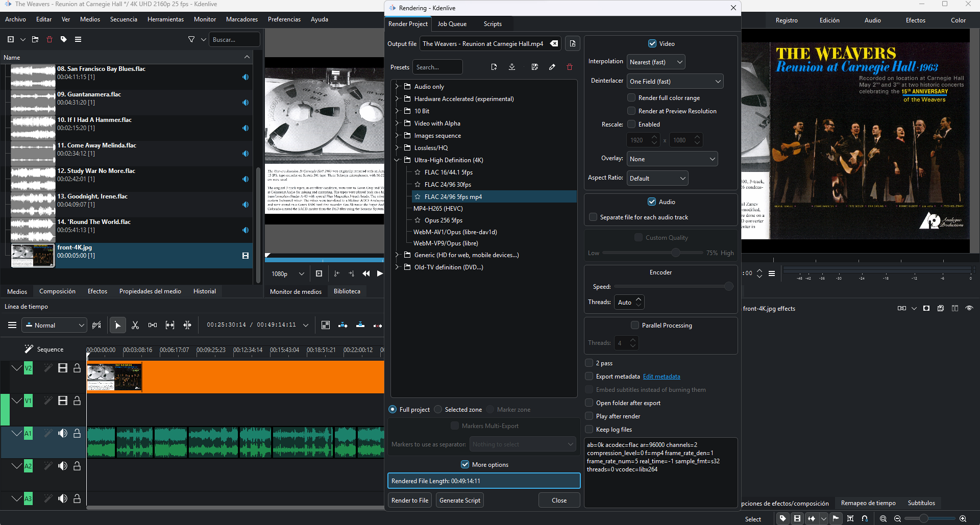
Task: Adjust the encoder Speed slider
Action: point(728,287)
